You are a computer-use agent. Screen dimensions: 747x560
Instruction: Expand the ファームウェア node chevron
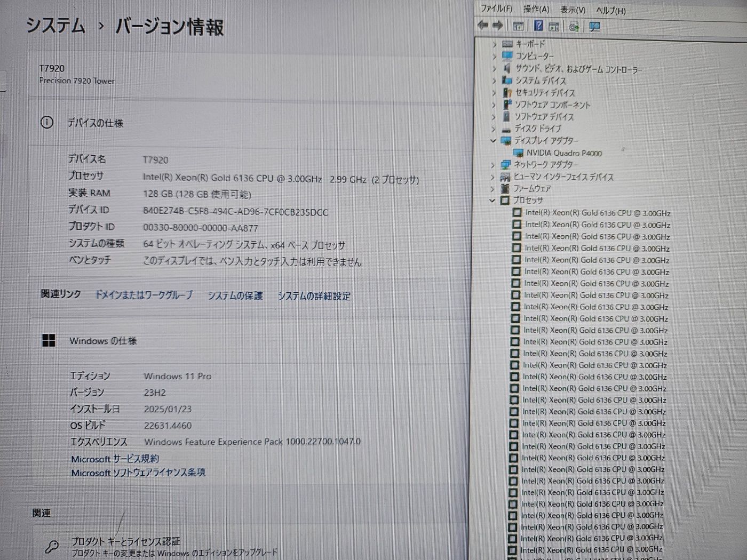coord(492,189)
